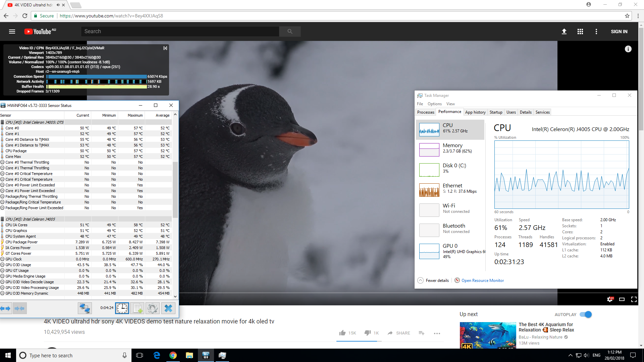
Task: Launch Microsoft Edge from the taskbar
Action: [x=157, y=355]
